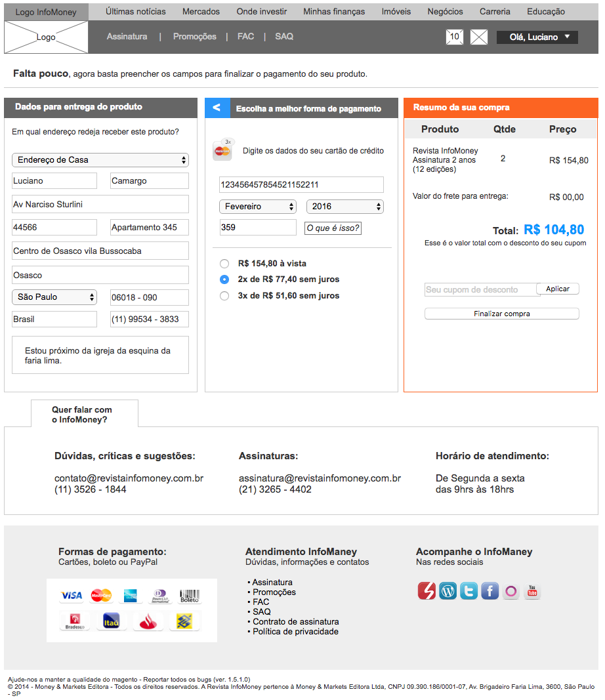605x700 pixels.
Task: Open Onde investir menu item
Action: (x=262, y=12)
